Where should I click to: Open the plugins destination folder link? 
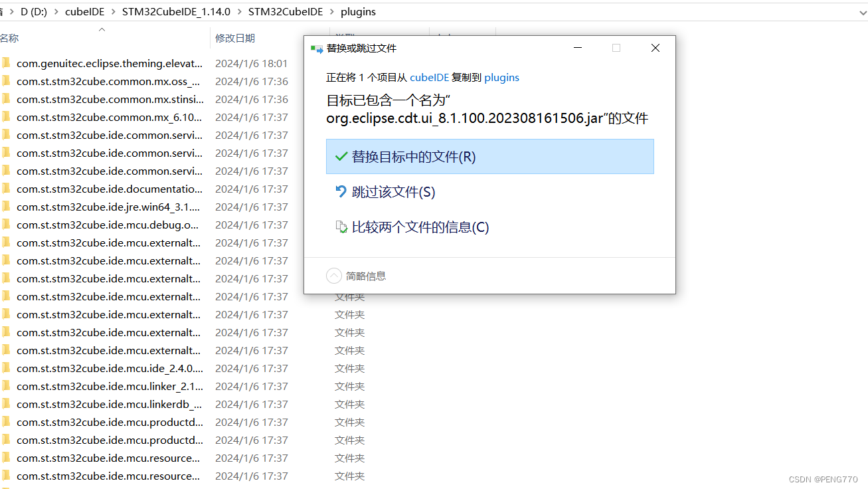[501, 77]
